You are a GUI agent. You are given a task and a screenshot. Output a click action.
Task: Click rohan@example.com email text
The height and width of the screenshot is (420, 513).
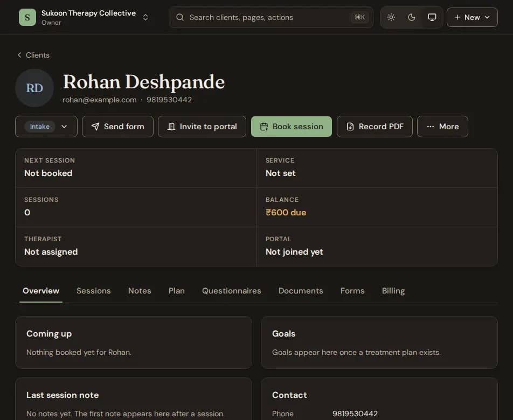100,100
